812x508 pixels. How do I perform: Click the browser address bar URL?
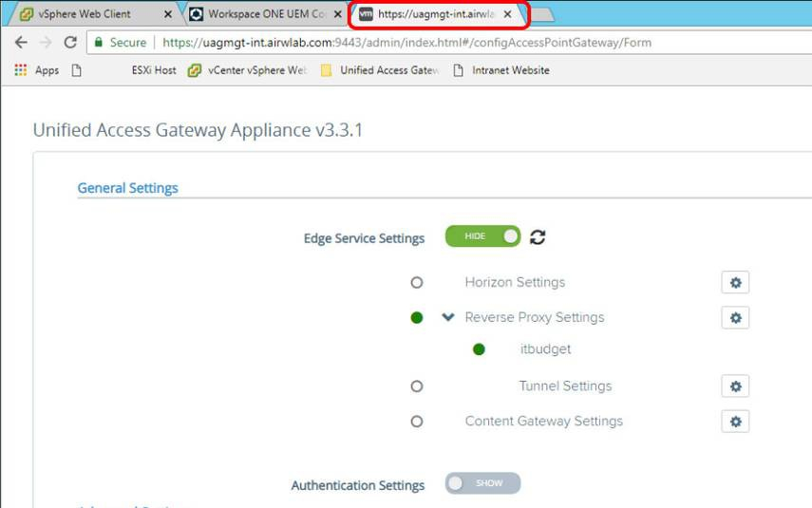406,43
